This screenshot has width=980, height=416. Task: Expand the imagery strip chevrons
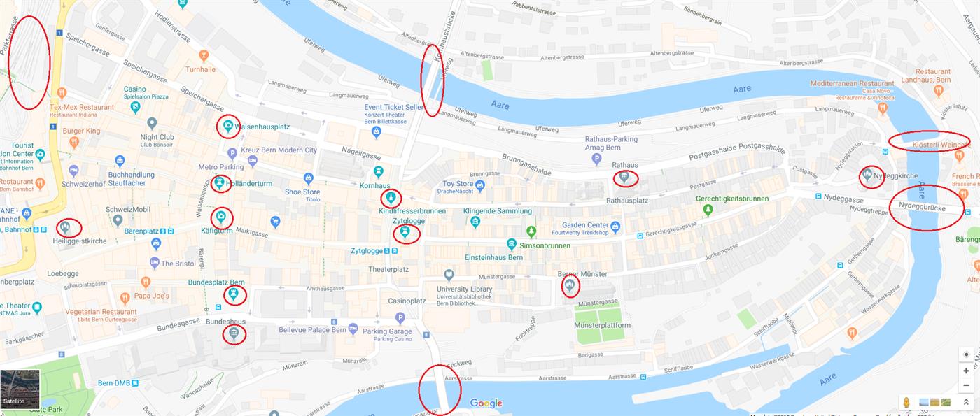point(966,403)
